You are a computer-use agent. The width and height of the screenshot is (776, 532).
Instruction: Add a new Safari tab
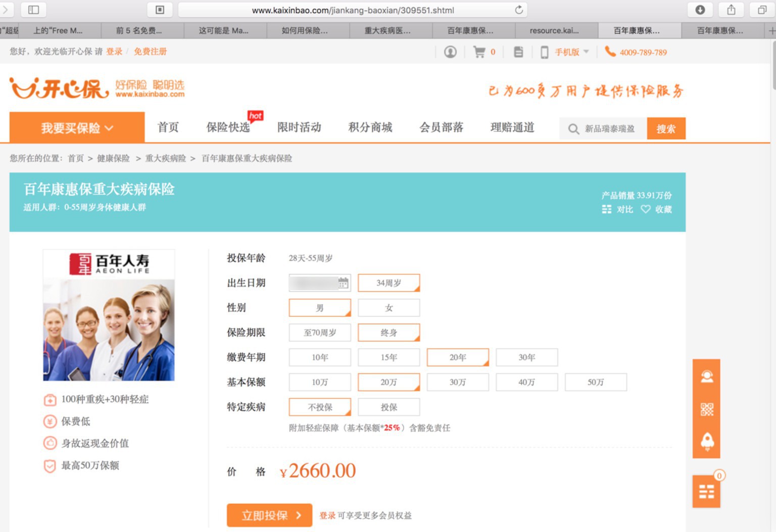click(x=771, y=31)
